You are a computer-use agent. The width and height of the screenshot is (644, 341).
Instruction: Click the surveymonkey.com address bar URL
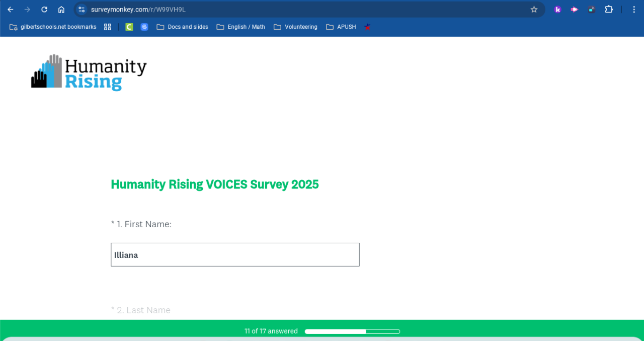138,10
